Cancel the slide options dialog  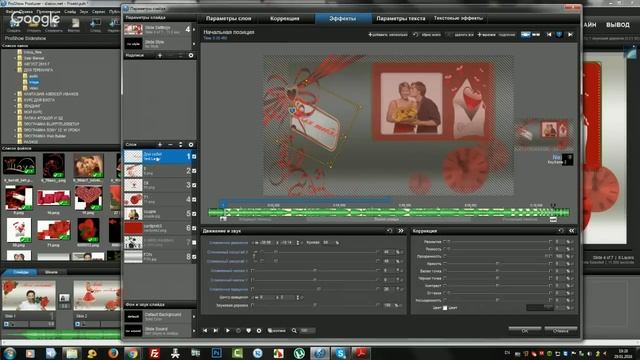[x=560, y=330]
